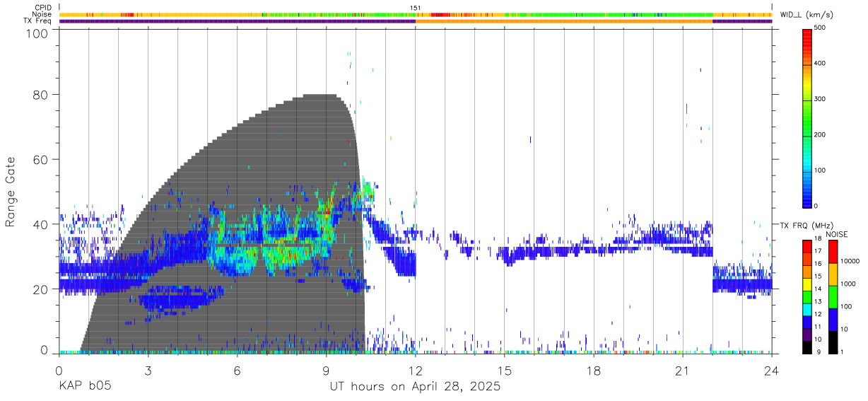Click the y-axis tick label 20
The image size is (868, 401).
[x=40, y=289]
